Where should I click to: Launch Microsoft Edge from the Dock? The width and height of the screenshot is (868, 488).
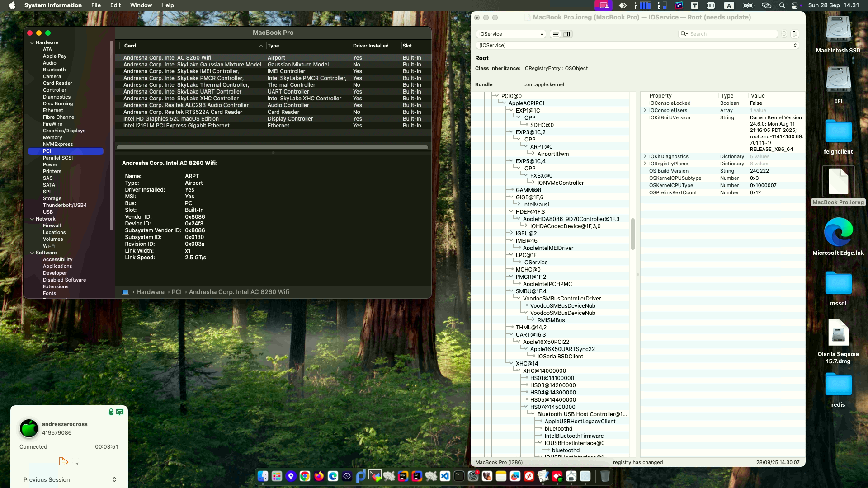(333, 476)
